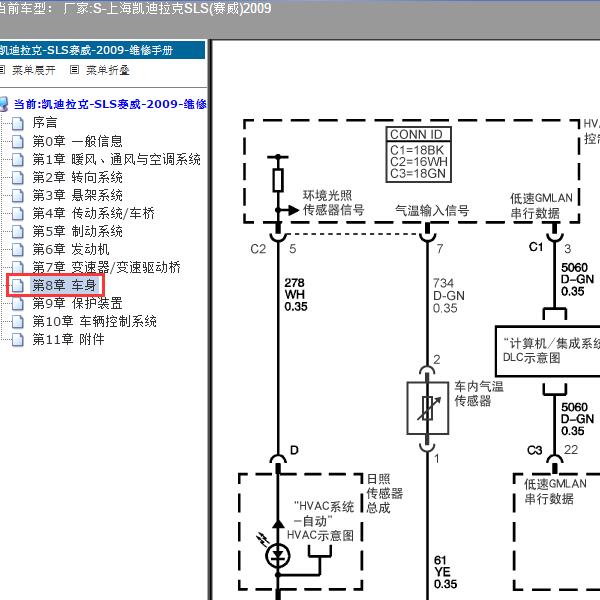Click the page icon beside 第2章
Viewport: 600px width, 600px height.
point(18,177)
